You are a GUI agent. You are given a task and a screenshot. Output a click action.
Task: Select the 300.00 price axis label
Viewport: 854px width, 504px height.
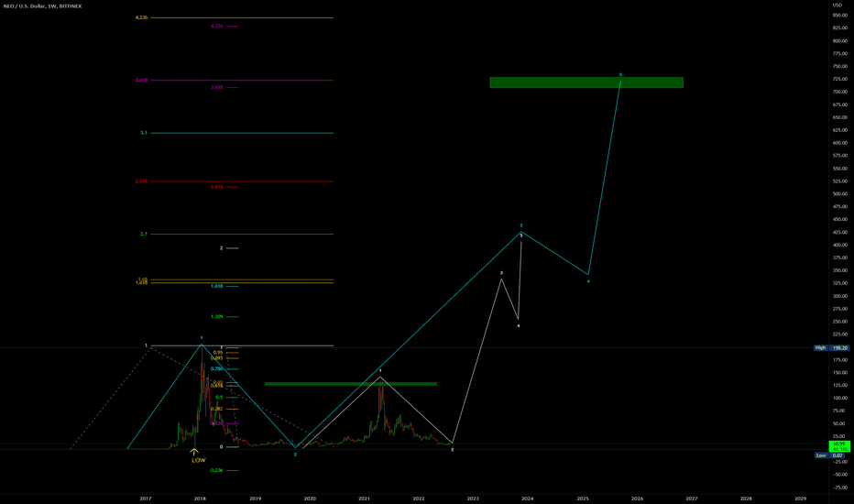tap(840, 296)
